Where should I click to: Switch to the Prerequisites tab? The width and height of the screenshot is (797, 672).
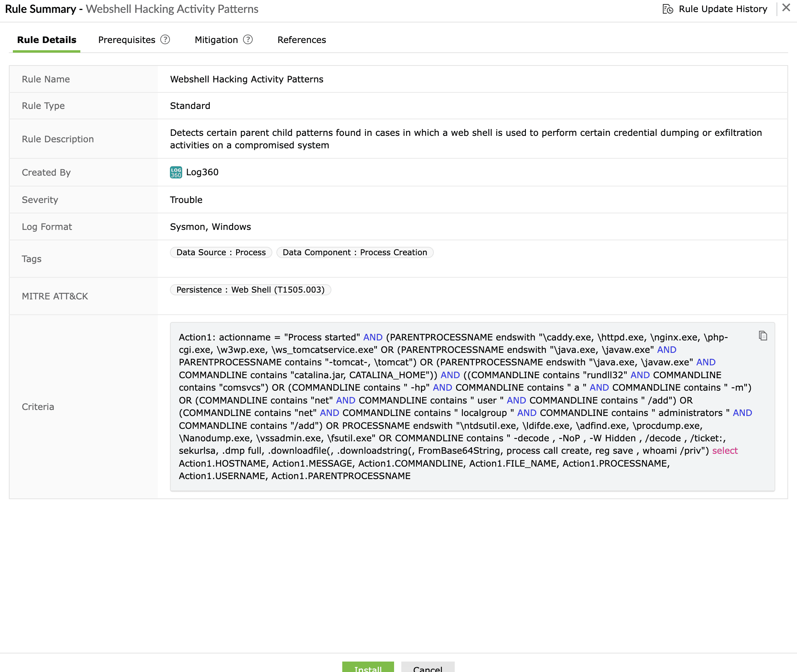pos(127,39)
